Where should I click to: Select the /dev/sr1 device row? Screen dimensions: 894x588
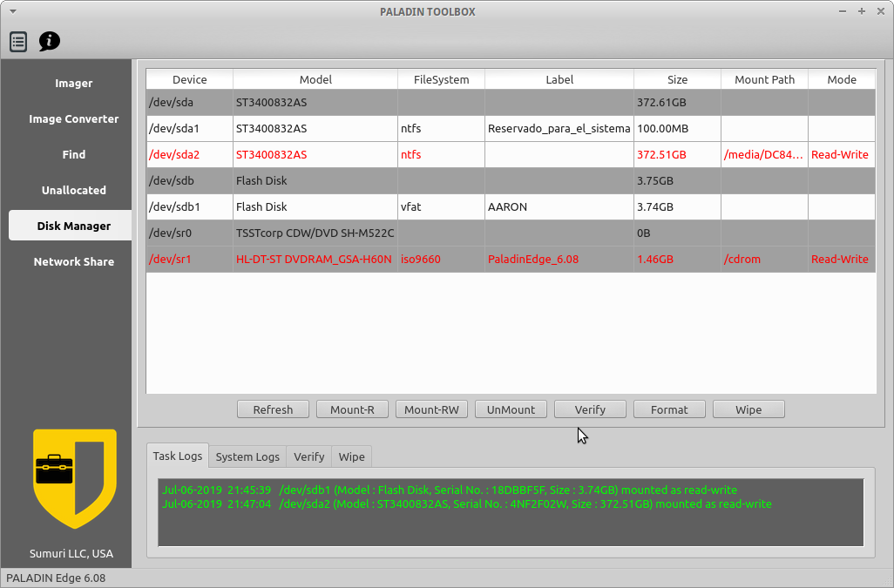511,260
